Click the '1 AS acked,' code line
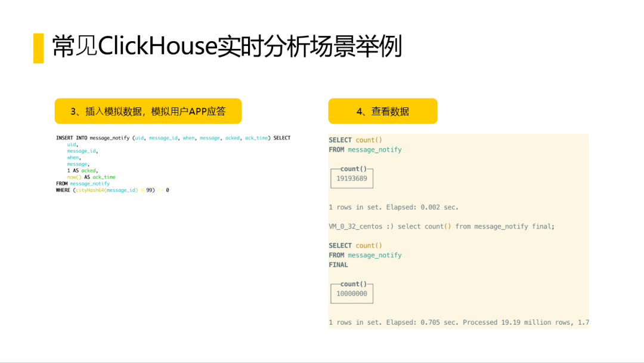644x363 pixels. (x=82, y=171)
